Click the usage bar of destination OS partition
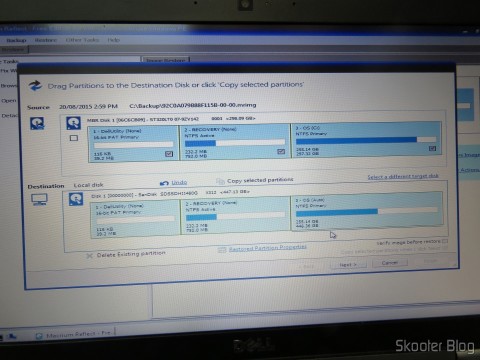 tap(366, 211)
